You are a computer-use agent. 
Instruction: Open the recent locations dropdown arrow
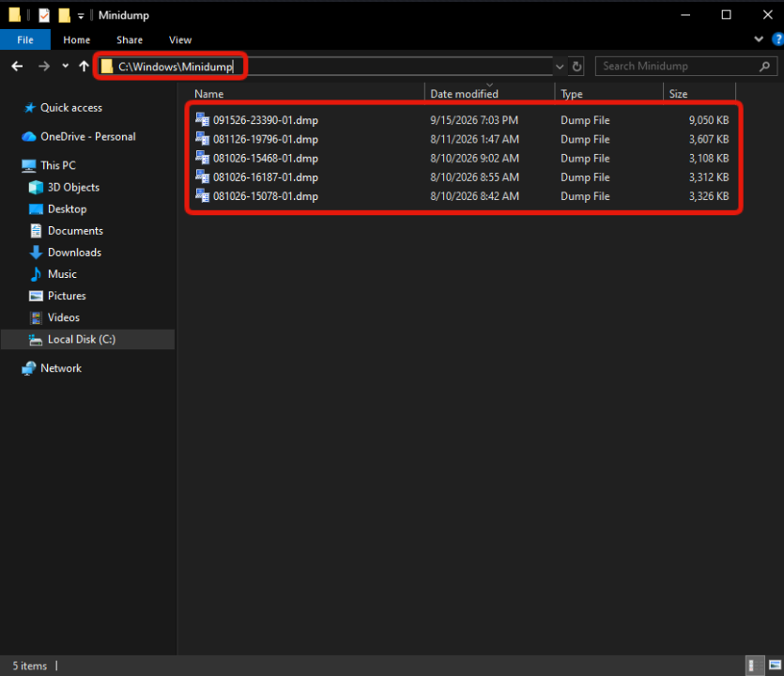[x=65, y=66]
